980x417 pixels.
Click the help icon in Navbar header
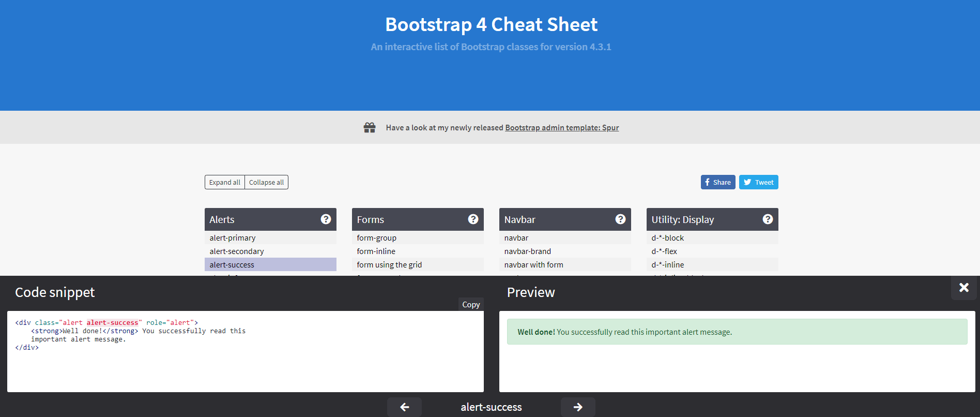tap(620, 219)
